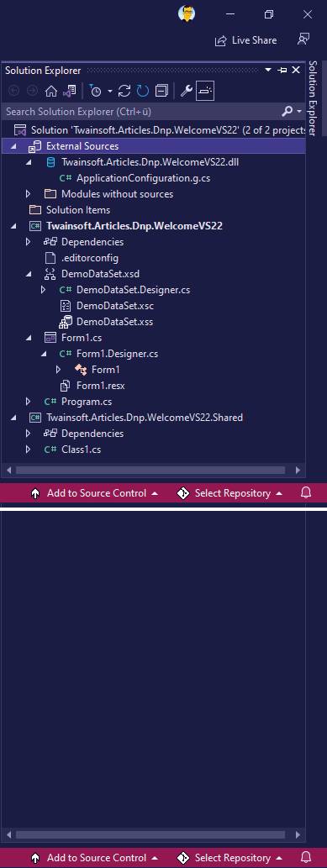Switch between solutions and folder views icon
This screenshot has height=868, width=327.
click(69, 91)
